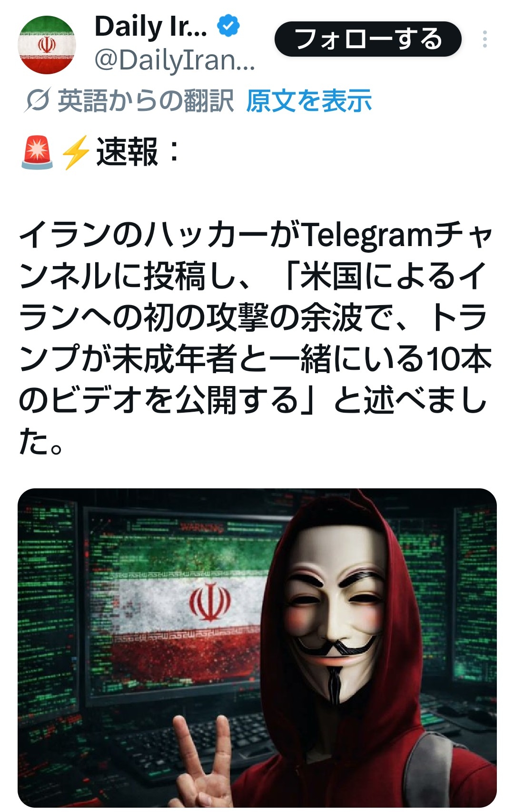
Task: Click the blue verified badge
Action: click(x=229, y=26)
